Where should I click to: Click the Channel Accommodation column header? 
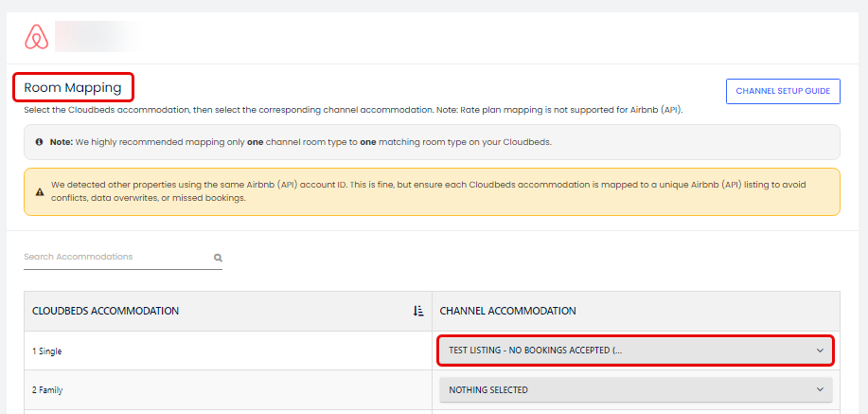point(508,311)
